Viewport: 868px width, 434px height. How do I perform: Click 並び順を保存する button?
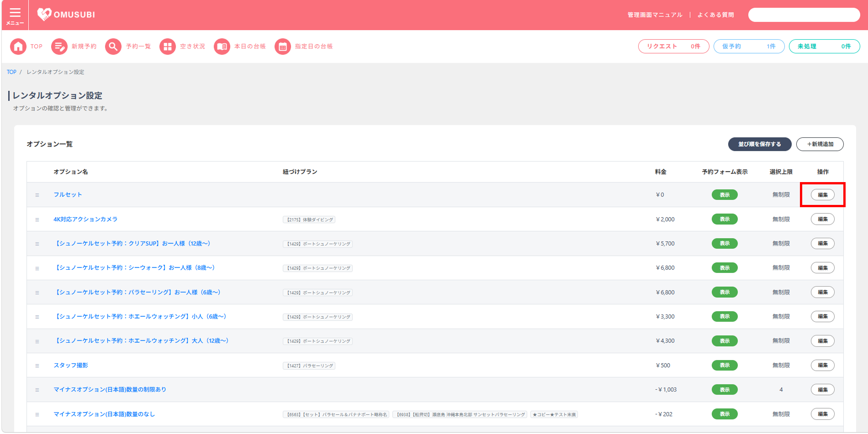click(759, 144)
